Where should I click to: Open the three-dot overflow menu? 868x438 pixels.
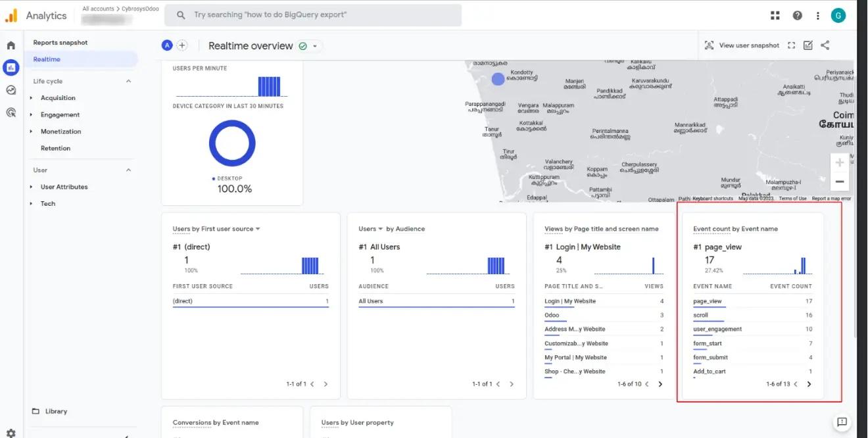pyautogui.click(x=817, y=14)
